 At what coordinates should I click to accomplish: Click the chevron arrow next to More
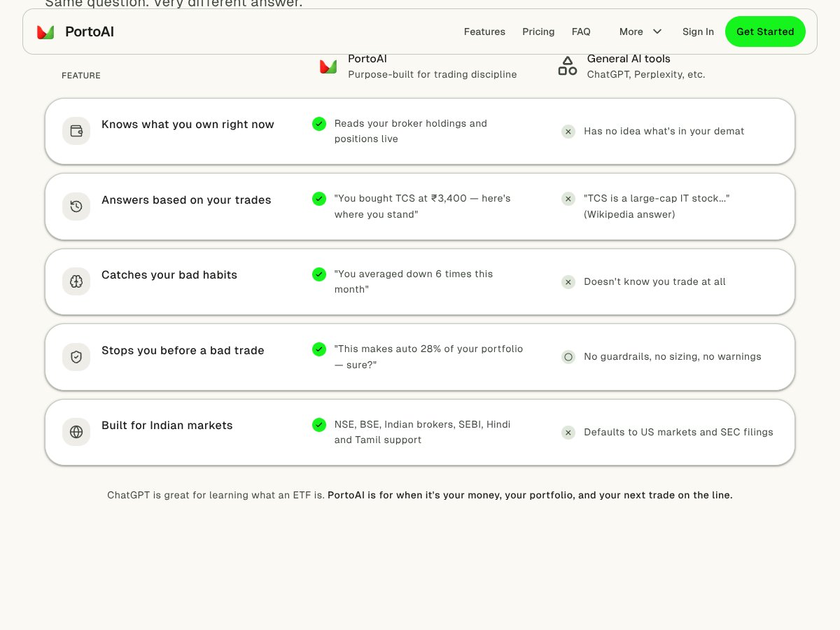pyautogui.click(x=657, y=31)
